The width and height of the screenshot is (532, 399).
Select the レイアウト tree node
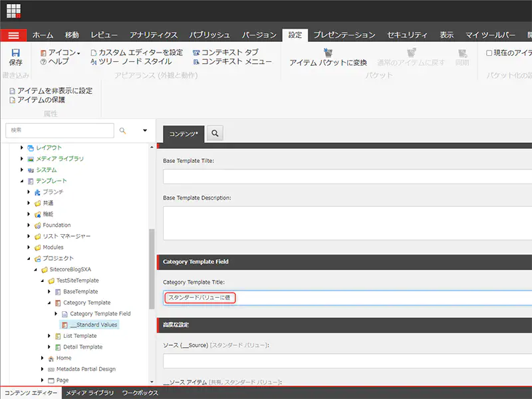click(x=49, y=148)
